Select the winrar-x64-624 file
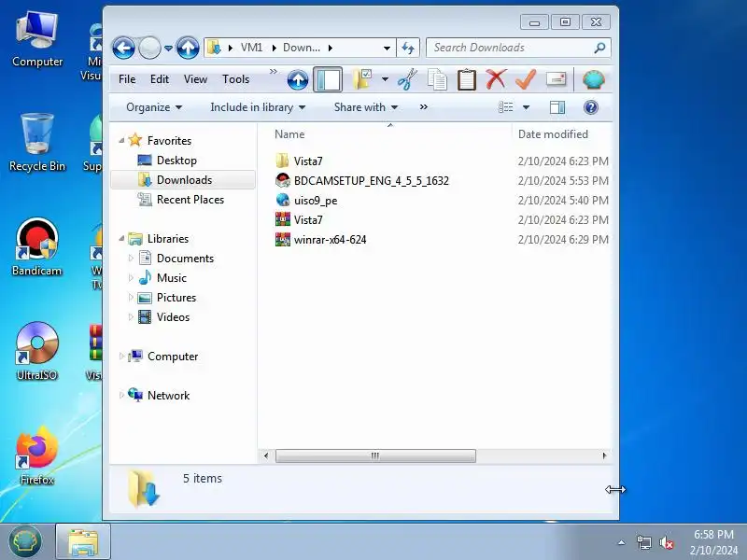This screenshot has height=560, width=747. (x=330, y=240)
